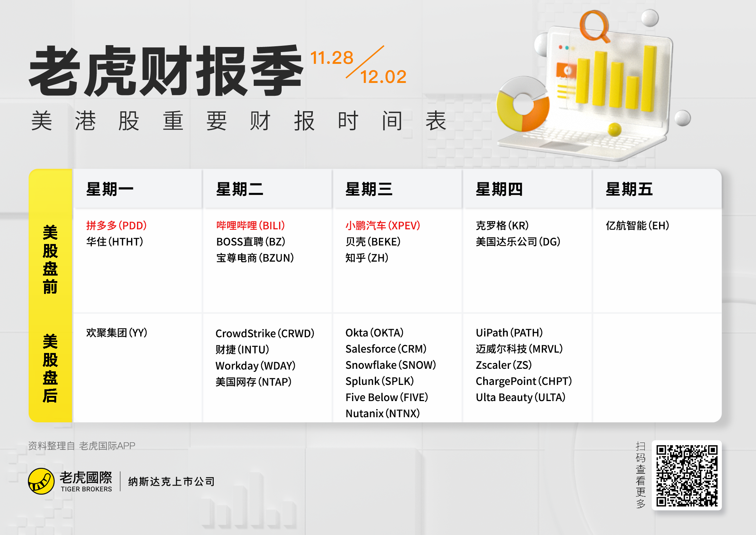This screenshot has height=535, width=756.
Task: Click 财捷 (INTU) entry
Action: tap(242, 349)
